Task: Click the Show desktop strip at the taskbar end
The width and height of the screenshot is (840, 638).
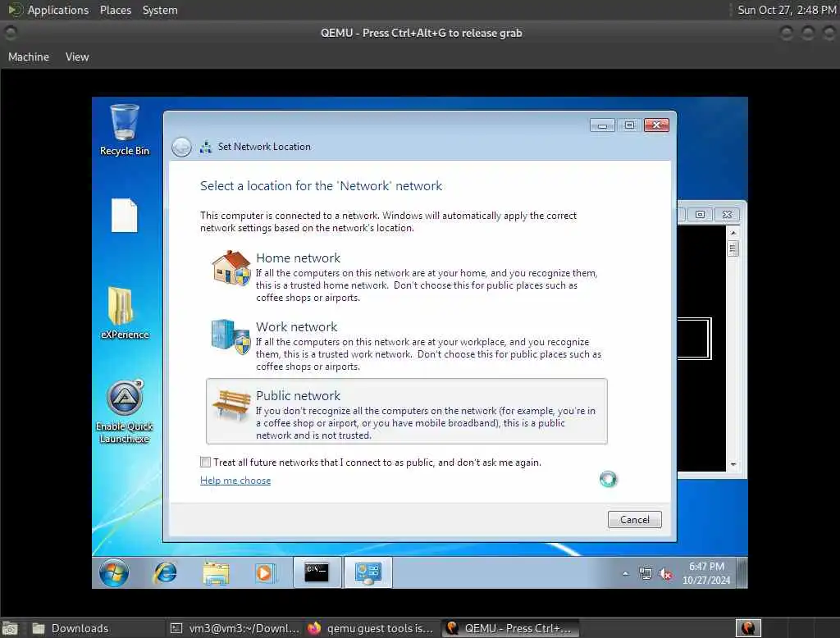Action: 742,572
